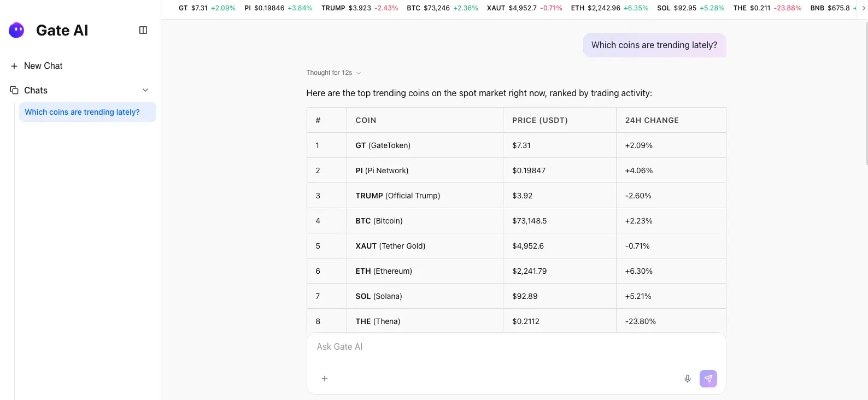Click the plus icon beside New Chat
This screenshot has height=400, width=868.
[14, 66]
